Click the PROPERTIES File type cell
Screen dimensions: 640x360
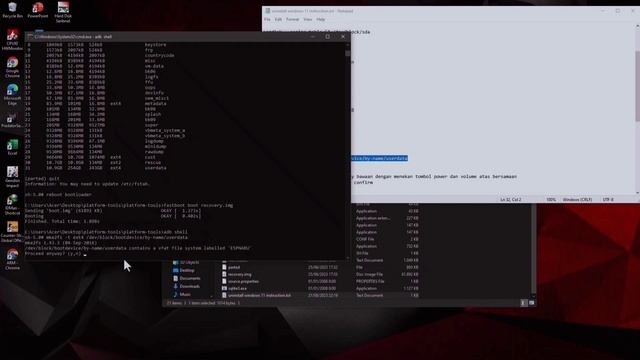370,281
